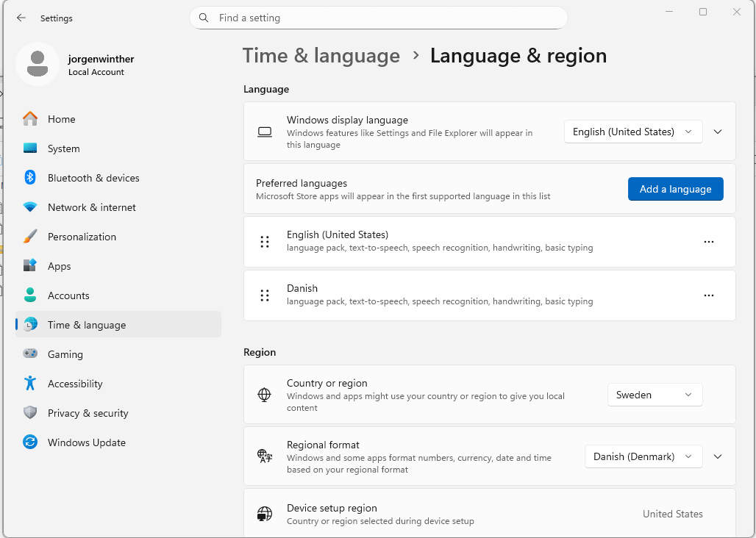Click the Apps icon in sidebar
756x538 pixels.
click(30, 266)
